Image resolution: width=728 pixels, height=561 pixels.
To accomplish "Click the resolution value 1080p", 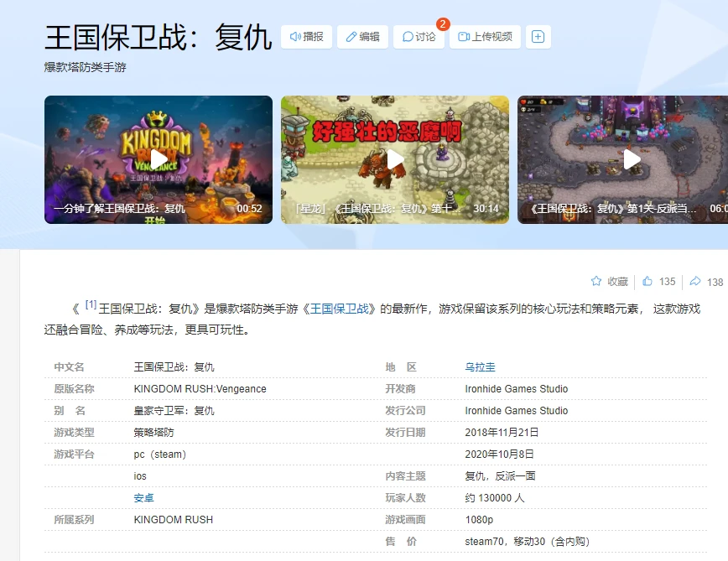I will [479, 520].
